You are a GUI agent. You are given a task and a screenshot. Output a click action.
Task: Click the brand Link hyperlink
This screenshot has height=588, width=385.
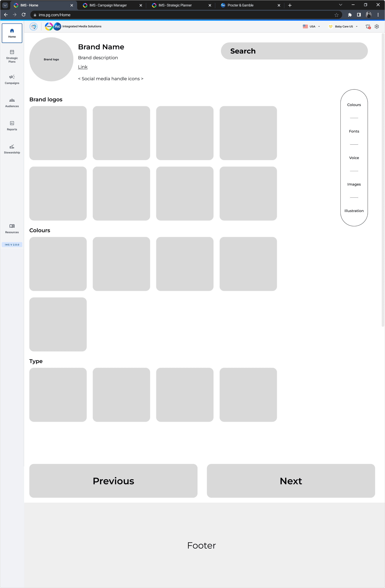(x=83, y=67)
